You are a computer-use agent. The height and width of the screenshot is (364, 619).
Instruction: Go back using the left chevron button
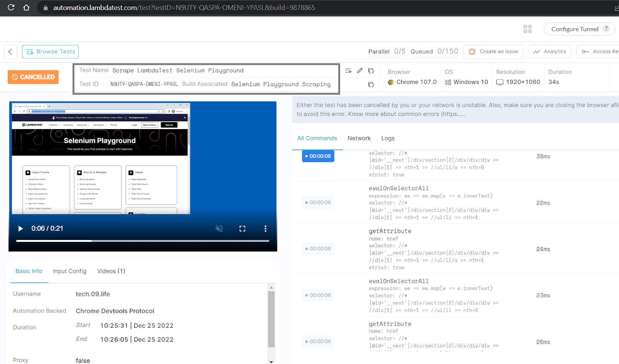pyautogui.click(x=10, y=52)
